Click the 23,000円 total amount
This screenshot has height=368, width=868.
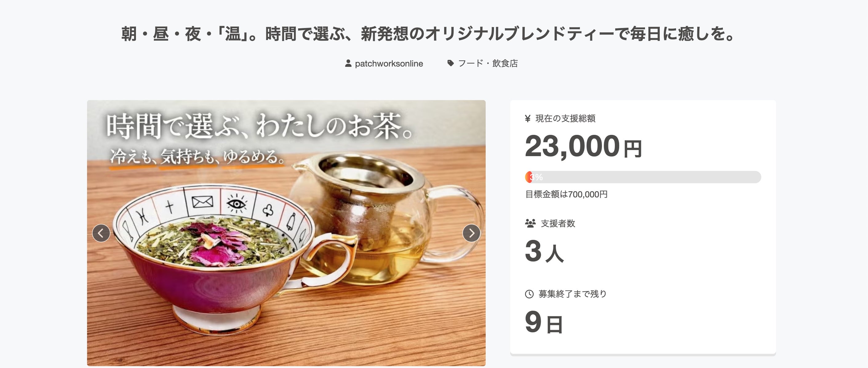pos(583,146)
